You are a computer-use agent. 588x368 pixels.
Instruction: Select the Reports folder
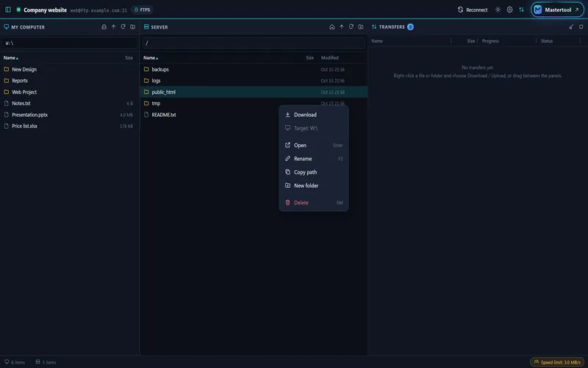click(x=70, y=81)
